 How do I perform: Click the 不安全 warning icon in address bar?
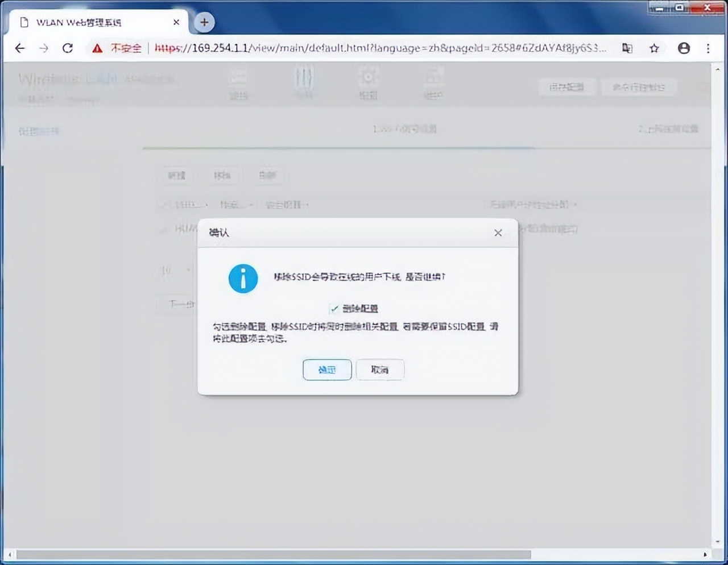[x=96, y=48]
